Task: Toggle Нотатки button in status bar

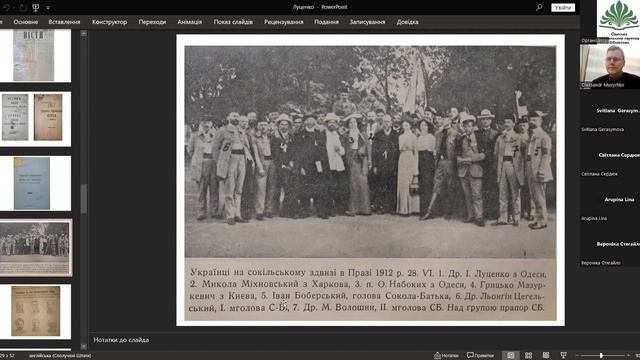Action: pos(446,356)
